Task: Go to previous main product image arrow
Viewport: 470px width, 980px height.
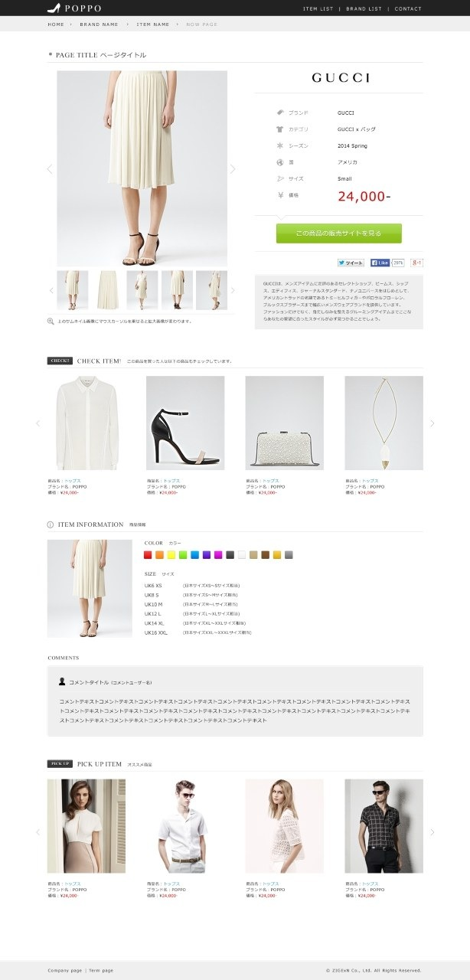Action: [x=50, y=169]
